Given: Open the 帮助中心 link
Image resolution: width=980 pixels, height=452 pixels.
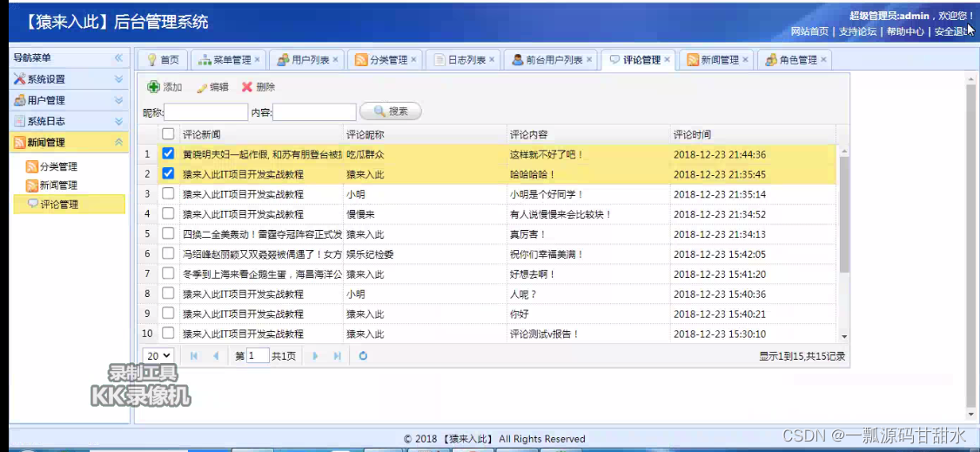Looking at the screenshot, I should click(x=905, y=31).
